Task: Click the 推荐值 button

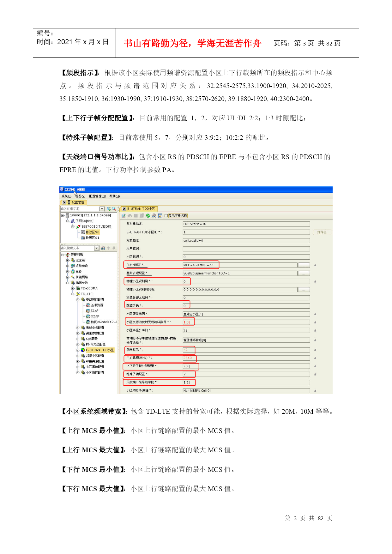Action: coord(322,232)
